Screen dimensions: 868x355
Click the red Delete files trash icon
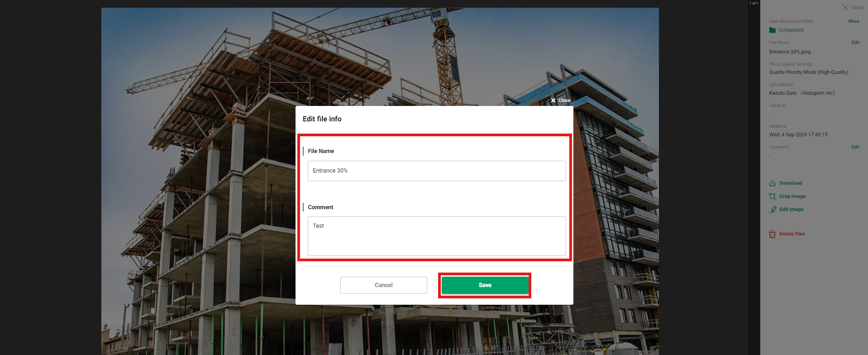pyautogui.click(x=772, y=234)
